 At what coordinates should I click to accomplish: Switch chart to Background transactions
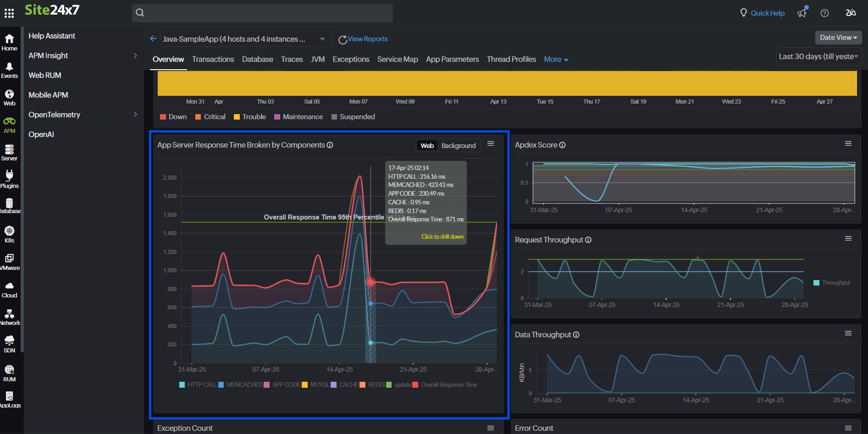tap(458, 146)
